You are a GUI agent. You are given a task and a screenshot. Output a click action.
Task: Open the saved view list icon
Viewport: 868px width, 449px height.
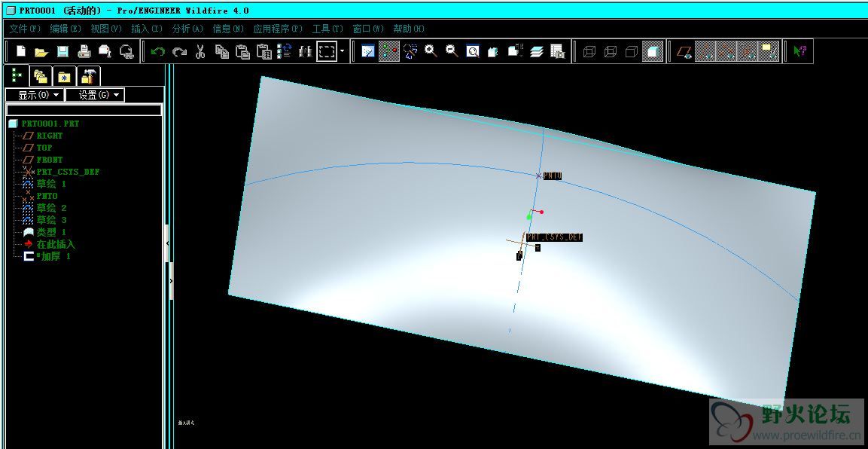516,51
